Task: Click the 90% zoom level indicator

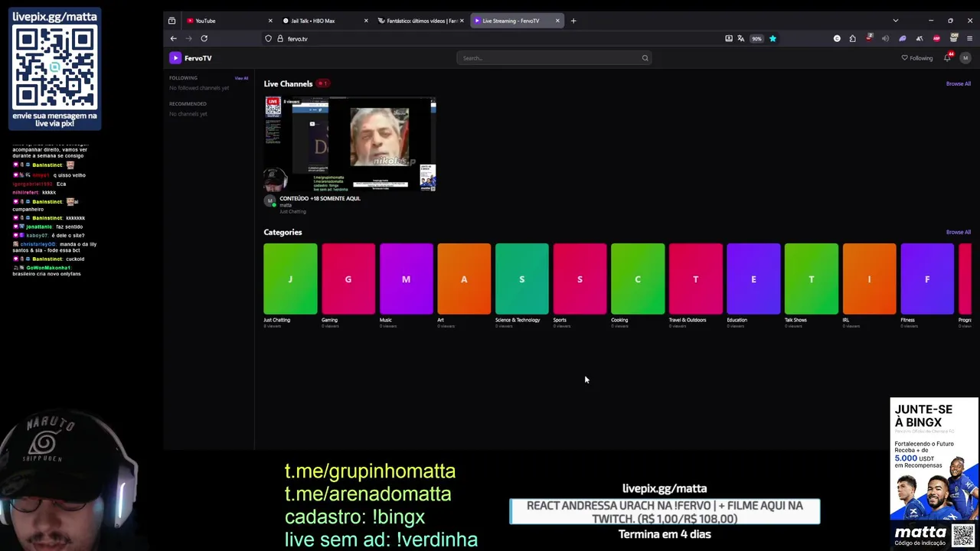Action: point(756,38)
